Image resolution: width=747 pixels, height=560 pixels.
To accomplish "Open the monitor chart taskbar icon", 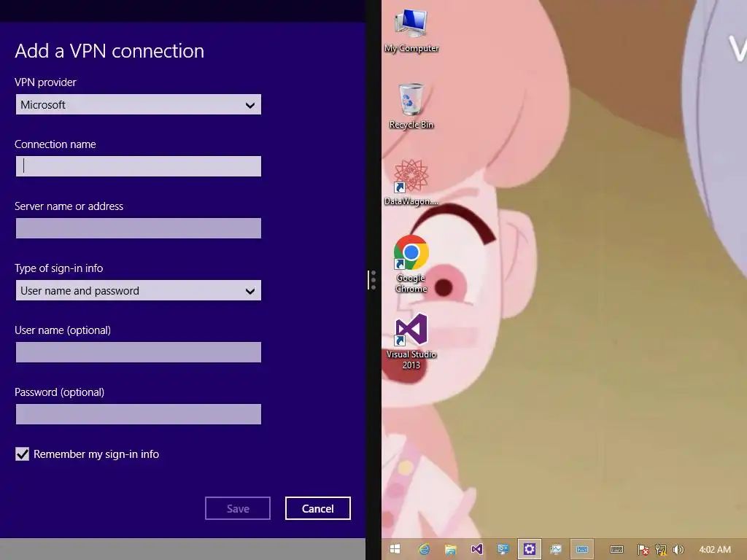I will pyautogui.click(x=555, y=549).
